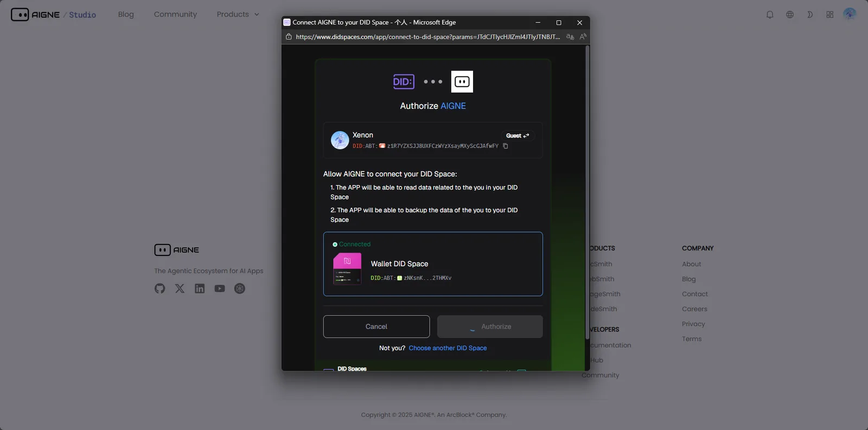Click the page favicon in the Edge popup title bar
The image size is (868, 430).
pos(287,22)
